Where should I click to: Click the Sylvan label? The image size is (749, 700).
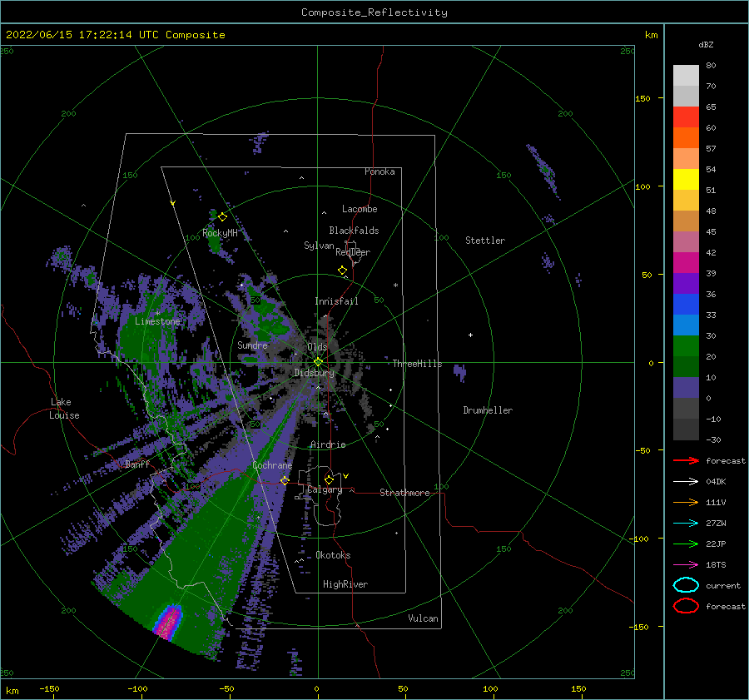click(319, 246)
